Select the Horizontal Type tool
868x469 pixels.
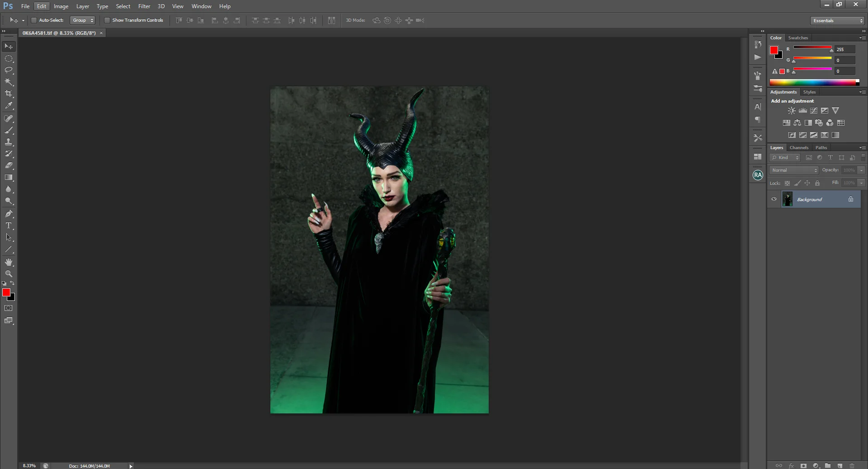[x=9, y=225]
